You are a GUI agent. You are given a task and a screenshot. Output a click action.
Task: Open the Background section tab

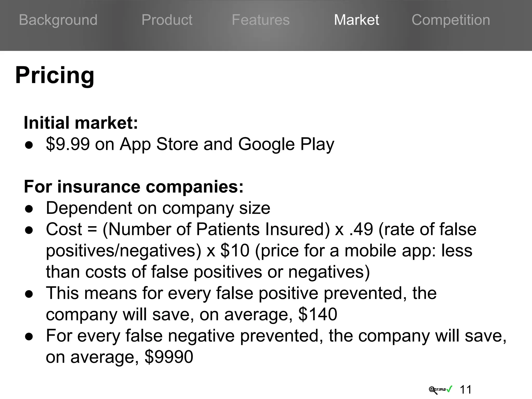[x=58, y=20]
